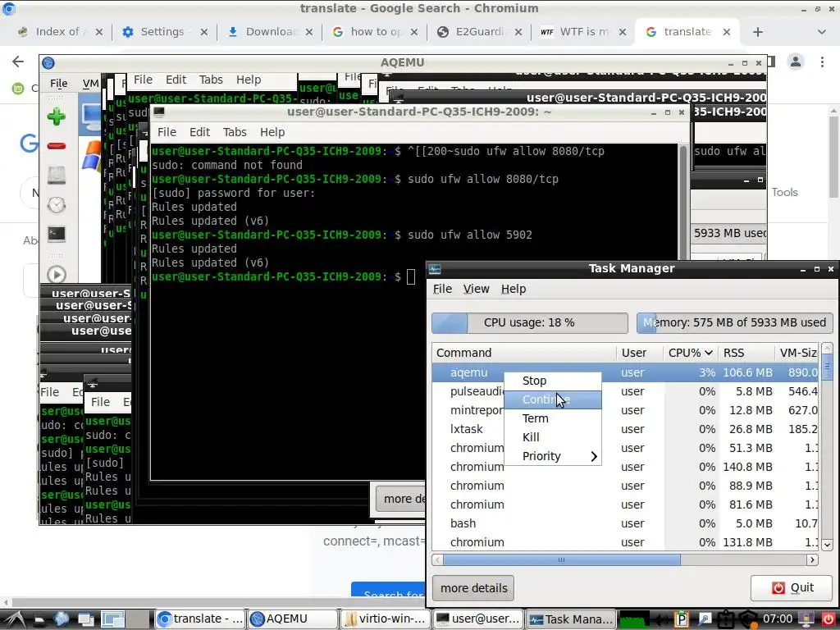The image size is (840, 630).
Task: Click the Quit button in Task Manager
Action: [x=792, y=588]
